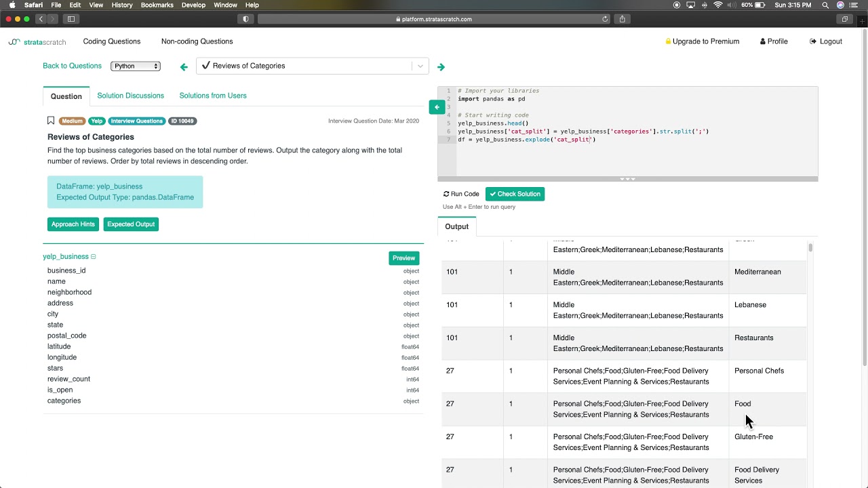The height and width of the screenshot is (488, 868).
Task: Click the Run Code button
Action: click(x=461, y=194)
